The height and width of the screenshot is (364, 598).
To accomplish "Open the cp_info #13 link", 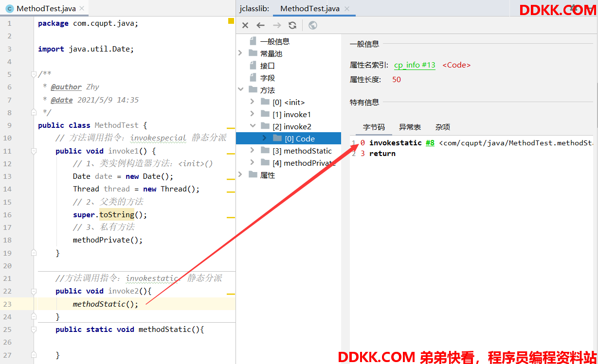I will 415,65.
